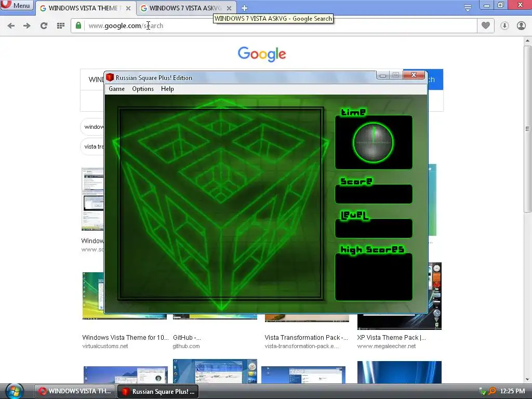This screenshot has width=532, height=399.
Task: Open the GitHub image result link
Action: click(187, 338)
